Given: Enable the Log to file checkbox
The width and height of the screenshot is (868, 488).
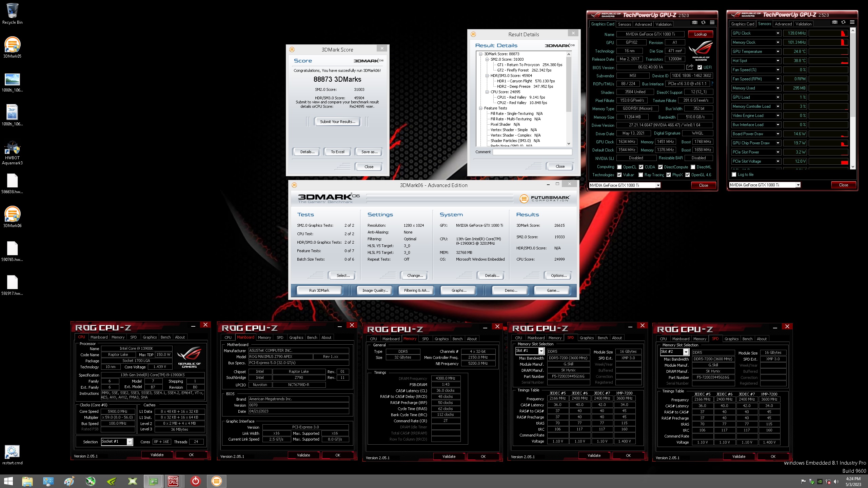Looking at the screenshot, I should (x=734, y=175).
